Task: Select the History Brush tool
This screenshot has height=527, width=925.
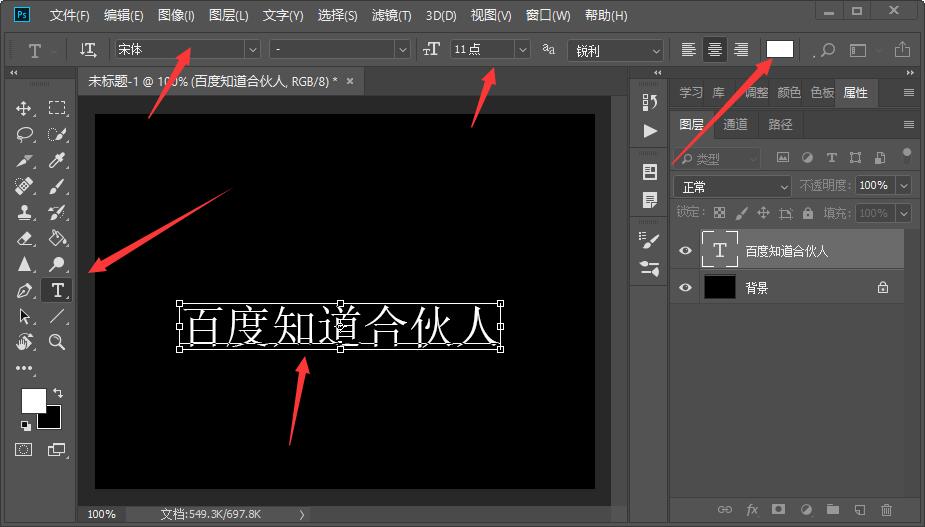Action: pos(57,212)
